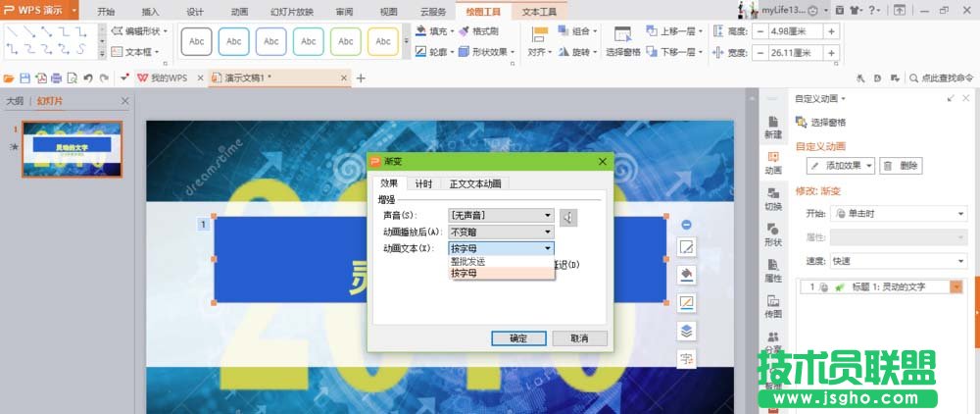Image resolution: width=980 pixels, height=414 pixels.
Task: Select slide 1 thumbnail
Action: point(72,149)
